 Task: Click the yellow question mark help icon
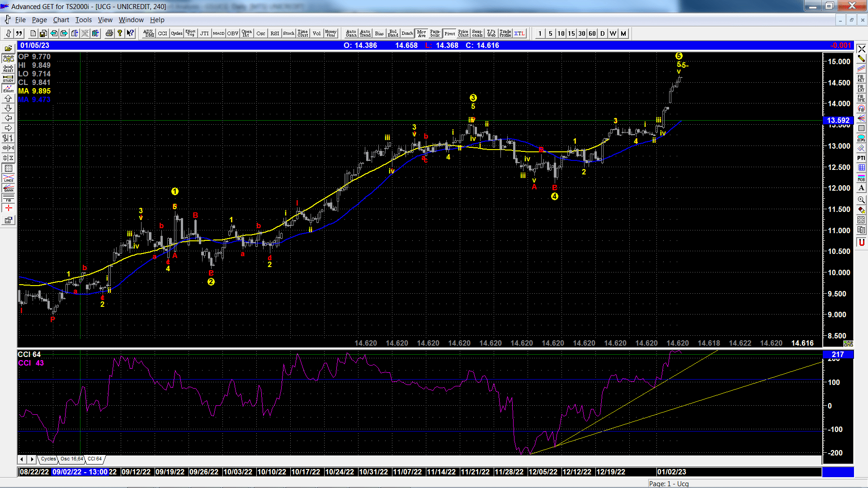coord(119,33)
